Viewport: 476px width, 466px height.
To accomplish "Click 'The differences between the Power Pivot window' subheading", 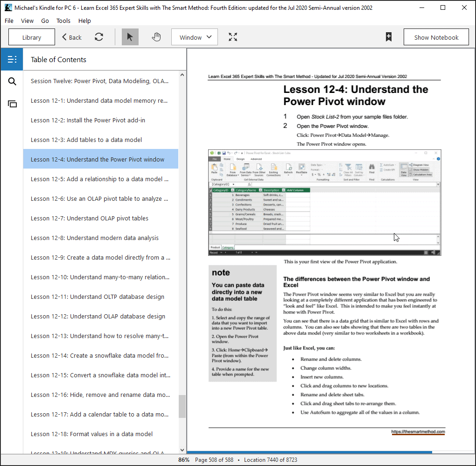I will point(357,282).
